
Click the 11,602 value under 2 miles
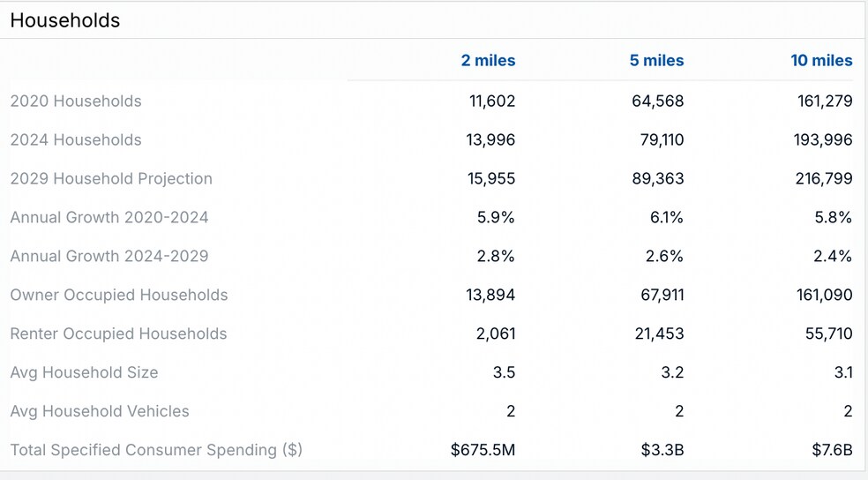point(492,101)
